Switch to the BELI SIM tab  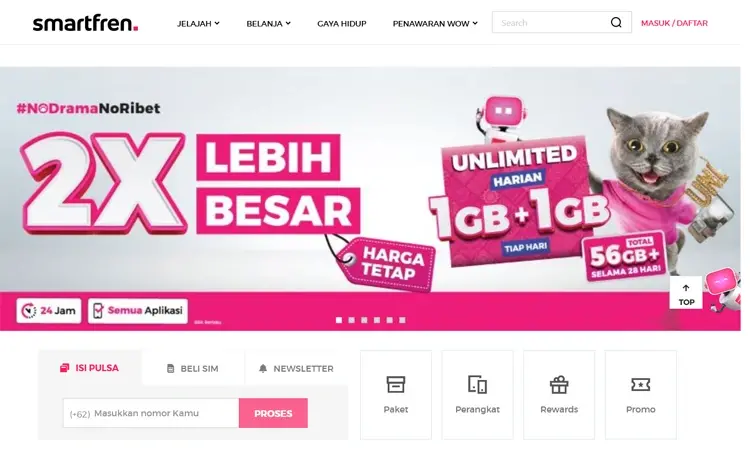pyautogui.click(x=193, y=368)
